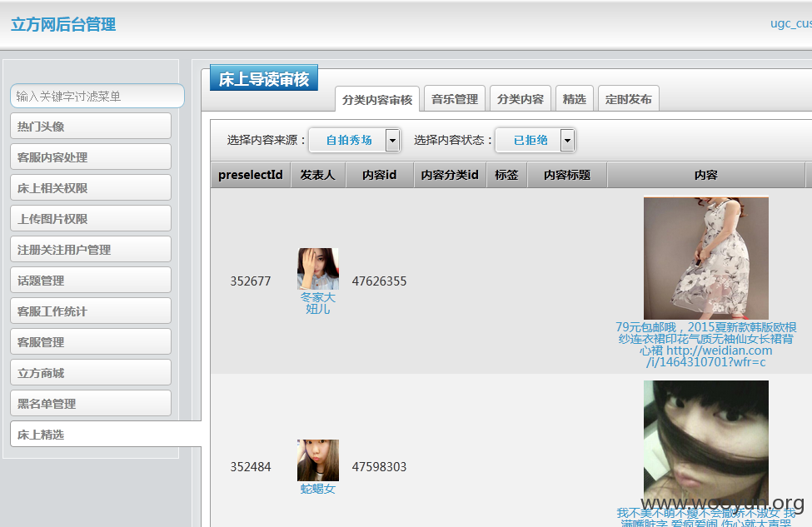Select 床上精选 sidebar item
The height and width of the screenshot is (527, 812).
click(x=106, y=435)
